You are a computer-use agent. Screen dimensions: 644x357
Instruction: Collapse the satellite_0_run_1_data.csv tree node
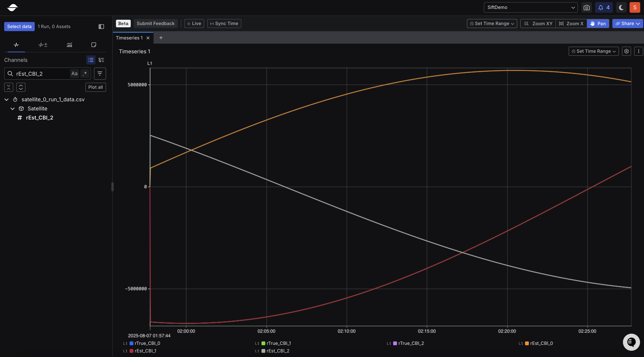coord(6,100)
